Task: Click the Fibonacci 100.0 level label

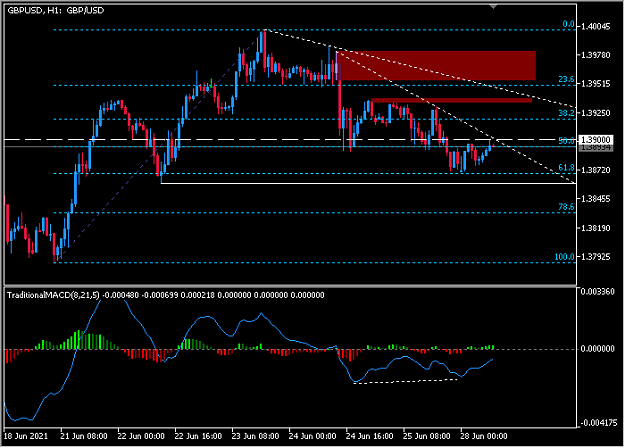Action: coord(564,257)
